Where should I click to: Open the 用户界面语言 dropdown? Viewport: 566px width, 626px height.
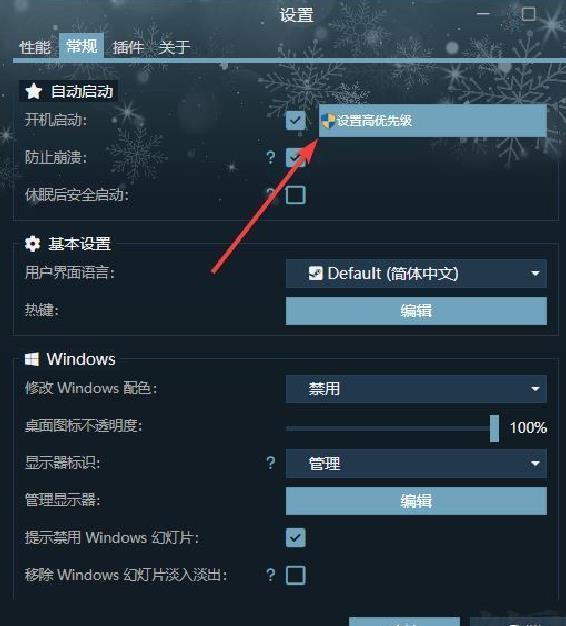(416, 273)
